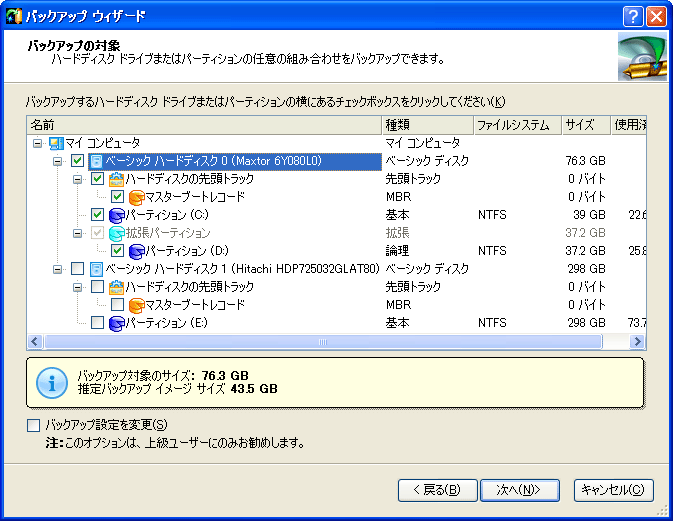Sort by the サイズ column header
Viewport: 673px width, 521px height.
[586, 125]
